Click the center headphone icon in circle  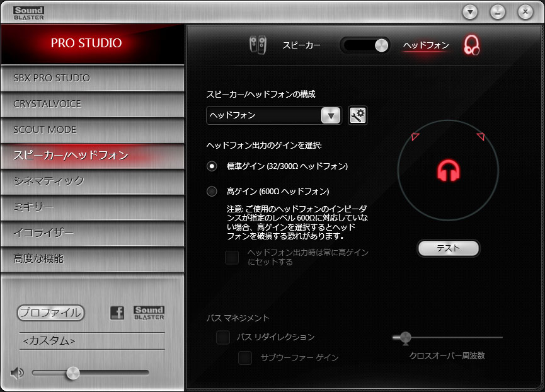tap(449, 170)
